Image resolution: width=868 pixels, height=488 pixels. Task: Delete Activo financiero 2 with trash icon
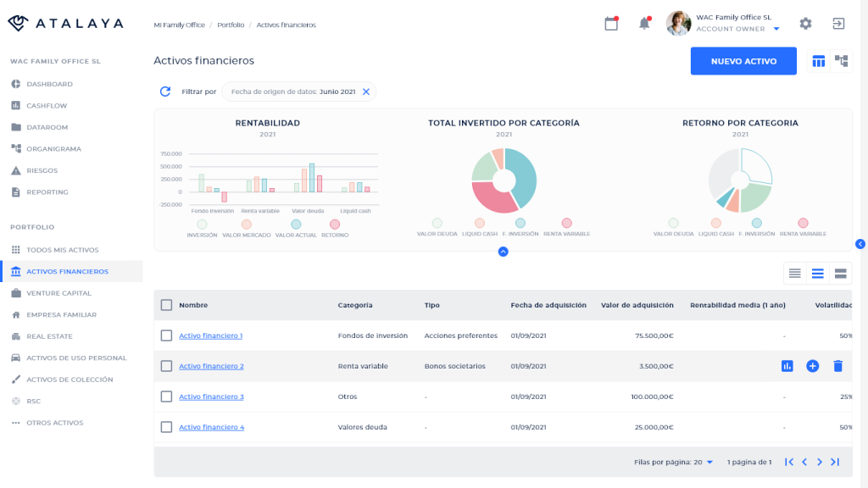coord(837,366)
